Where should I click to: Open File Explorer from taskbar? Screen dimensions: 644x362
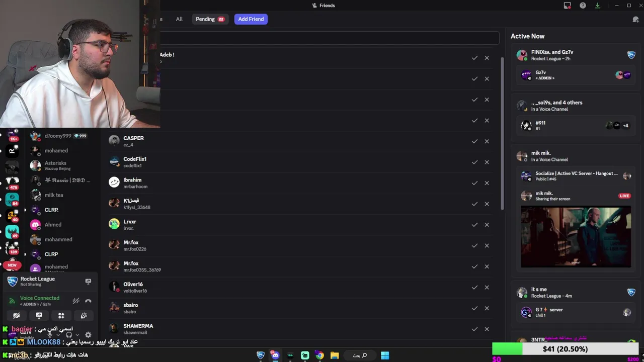pos(335,355)
